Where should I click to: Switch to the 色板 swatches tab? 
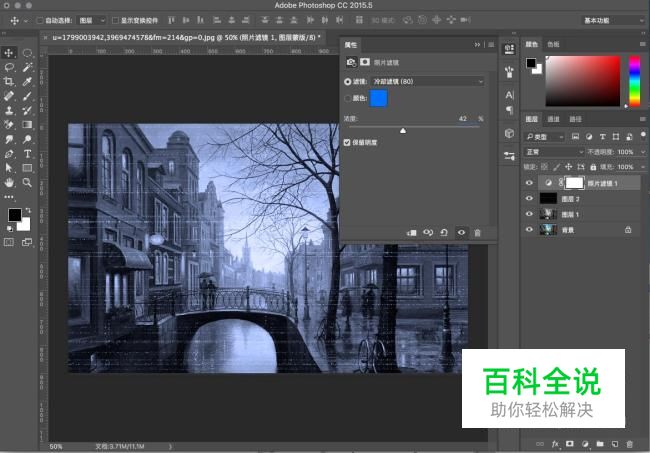[x=553, y=44]
